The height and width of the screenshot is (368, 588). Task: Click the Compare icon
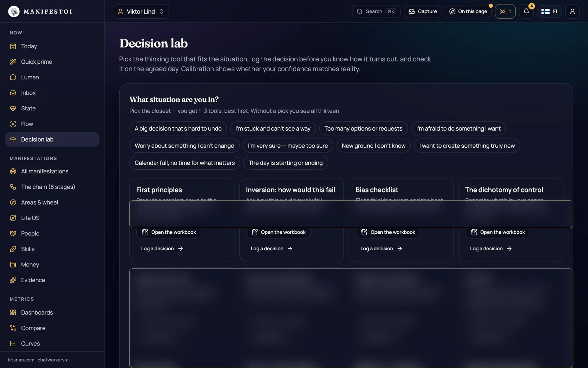pyautogui.click(x=13, y=328)
